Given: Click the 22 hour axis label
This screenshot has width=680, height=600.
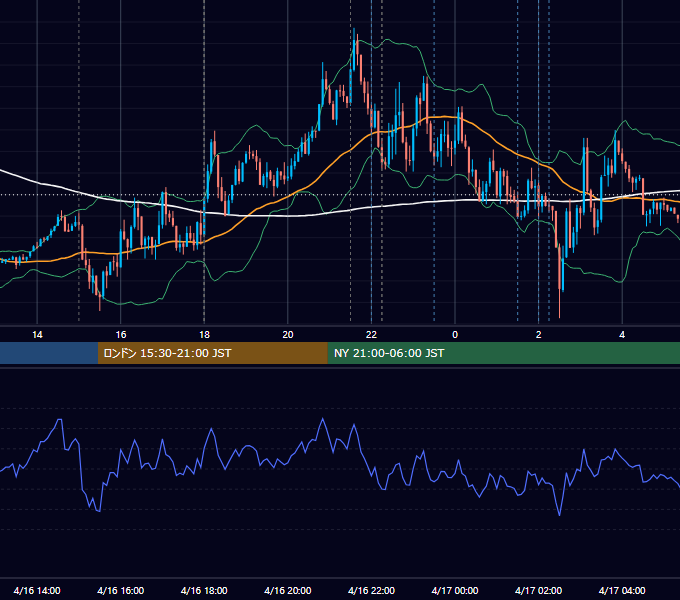Looking at the screenshot, I should pos(371,335).
